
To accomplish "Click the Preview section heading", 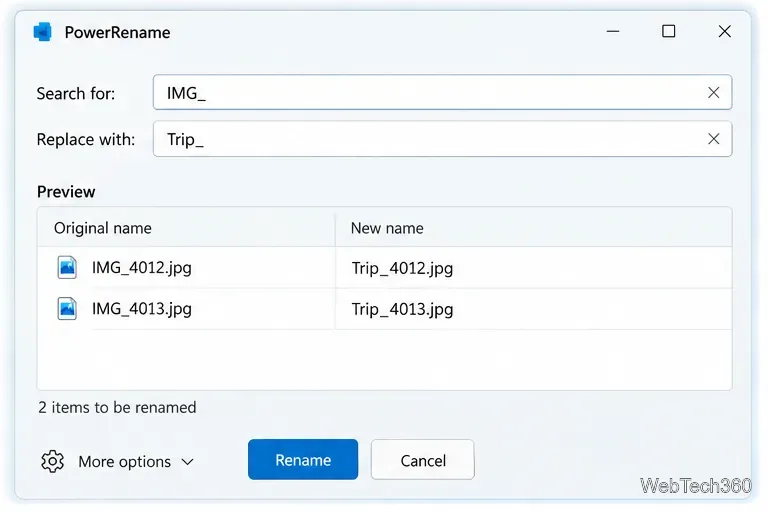I will pyautogui.click(x=66, y=192).
